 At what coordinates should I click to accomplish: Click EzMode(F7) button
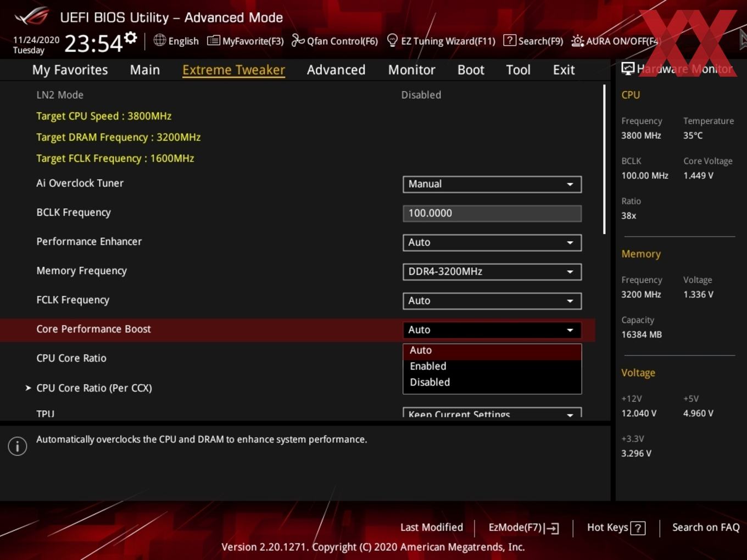pos(523,528)
